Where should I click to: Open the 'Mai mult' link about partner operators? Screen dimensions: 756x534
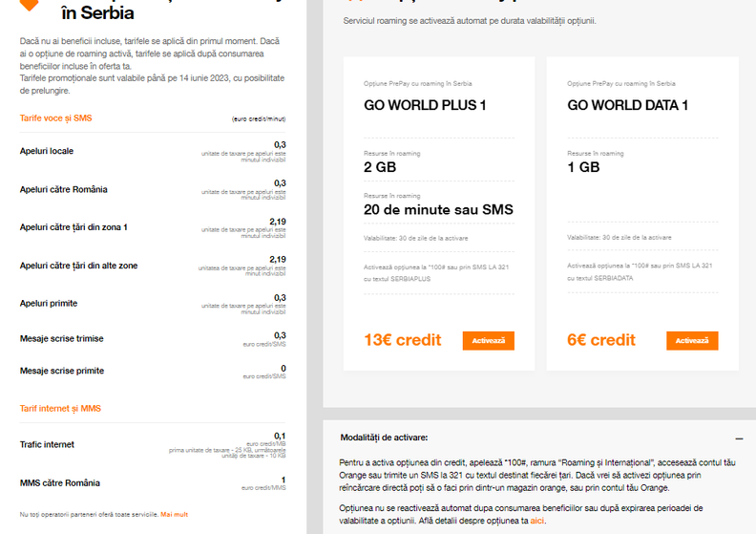pyautogui.click(x=174, y=514)
